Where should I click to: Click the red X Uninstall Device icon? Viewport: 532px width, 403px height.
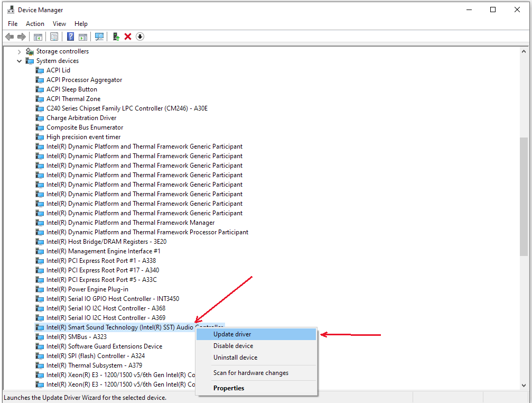(128, 36)
